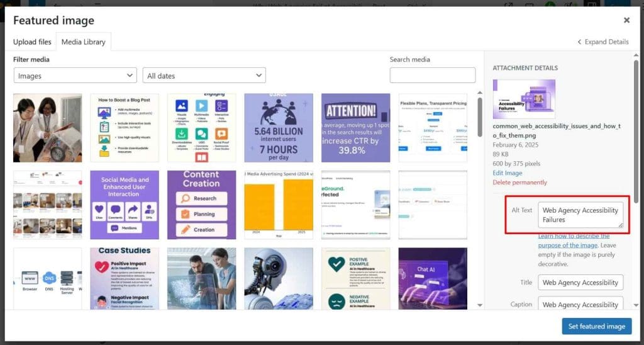Close the Featured image dialog

point(626,20)
